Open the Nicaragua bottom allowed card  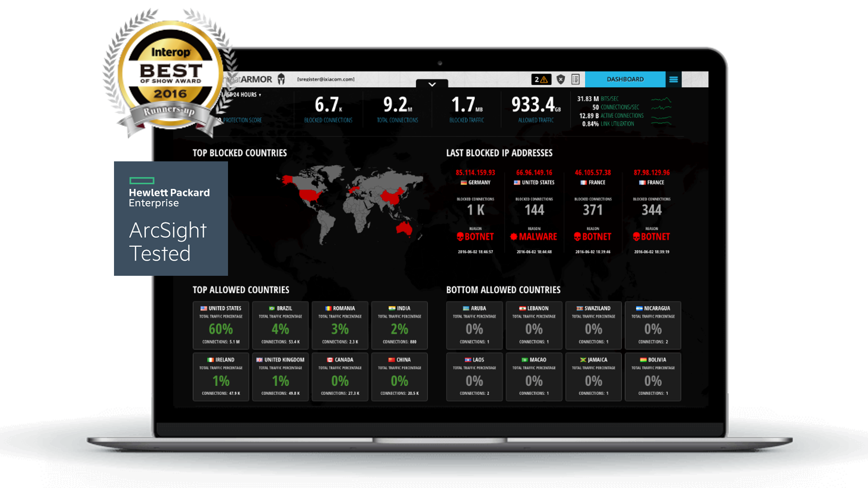653,326
